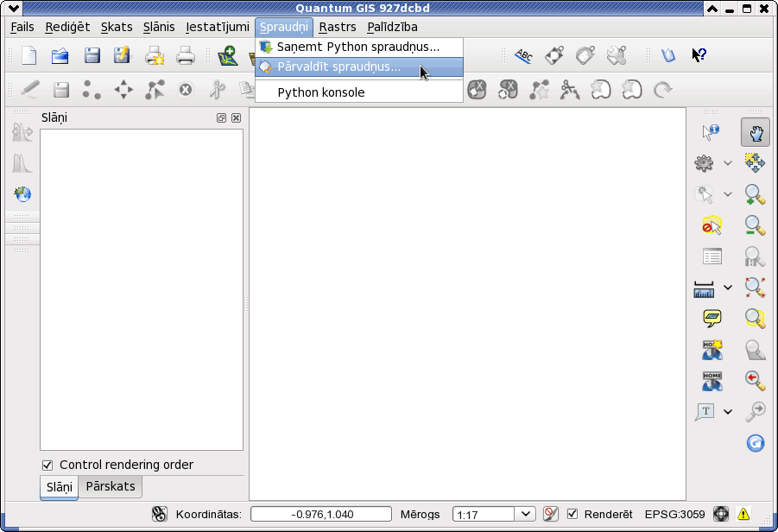Add vector layer icon with green plus
Screen dimensions: 778x532
point(228,55)
